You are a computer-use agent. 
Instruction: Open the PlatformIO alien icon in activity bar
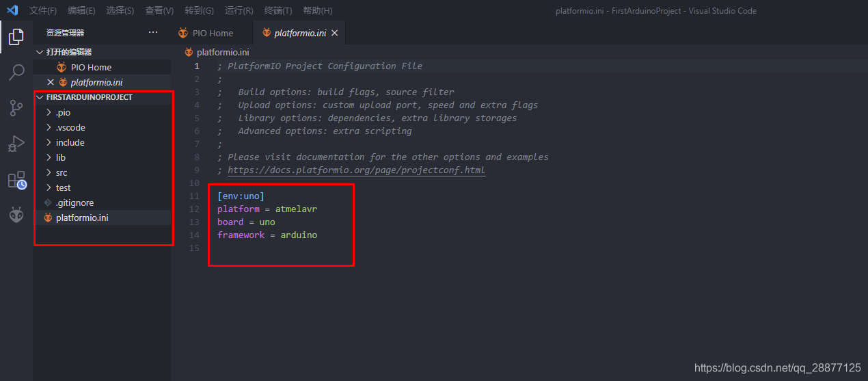16,215
